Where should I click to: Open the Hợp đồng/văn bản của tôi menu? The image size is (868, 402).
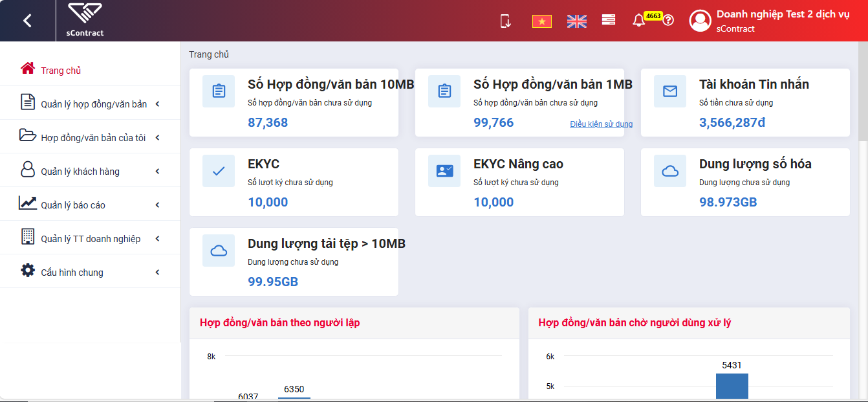pyautogui.click(x=90, y=137)
